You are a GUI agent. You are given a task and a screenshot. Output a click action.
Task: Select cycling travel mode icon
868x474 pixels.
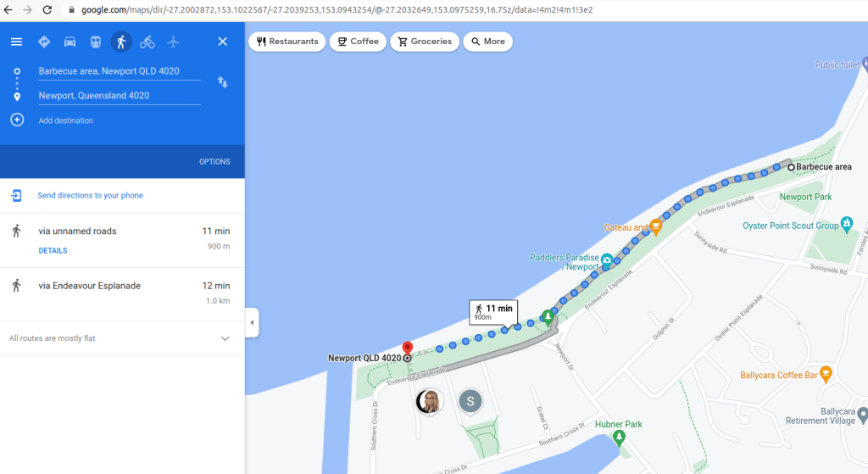click(x=147, y=42)
